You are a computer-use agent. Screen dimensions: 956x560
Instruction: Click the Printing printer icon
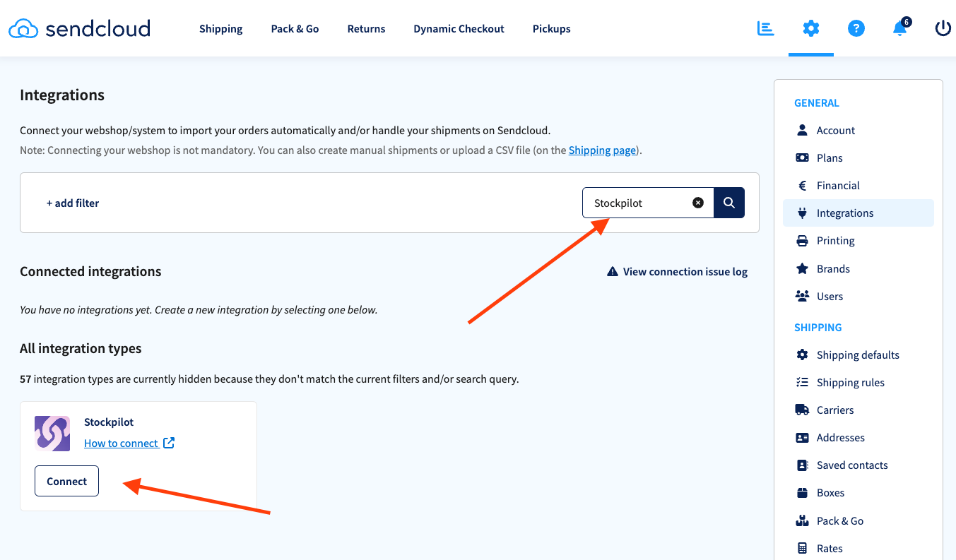(802, 241)
